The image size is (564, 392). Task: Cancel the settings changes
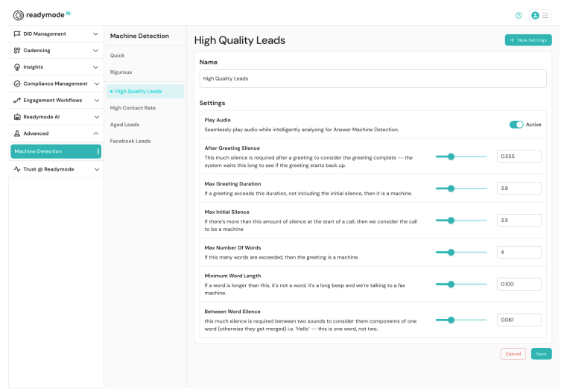[x=513, y=354]
